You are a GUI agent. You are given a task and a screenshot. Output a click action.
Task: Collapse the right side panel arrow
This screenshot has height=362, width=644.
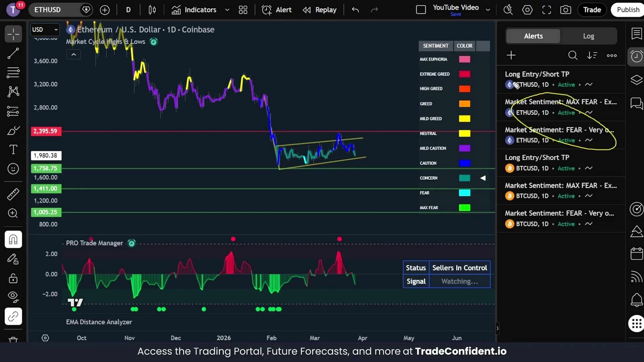coord(497,328)
